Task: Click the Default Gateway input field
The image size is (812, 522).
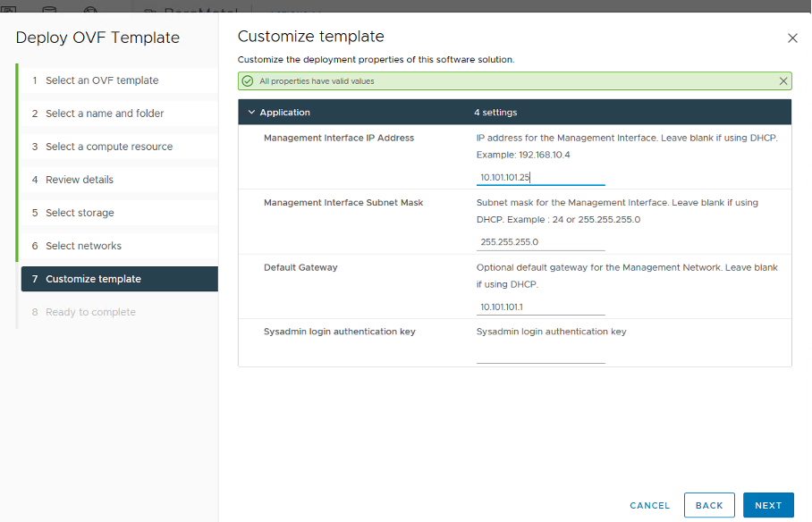Action: [540, 307]
